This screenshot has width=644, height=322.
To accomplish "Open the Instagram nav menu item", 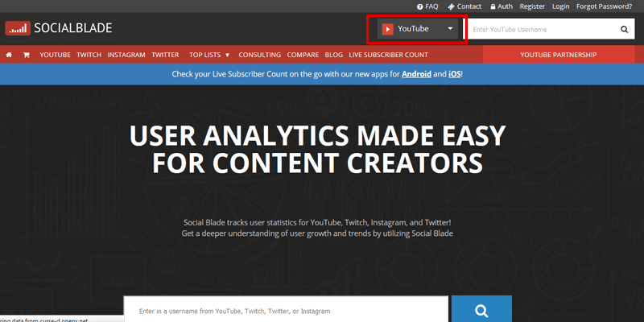I will [126, 55].
